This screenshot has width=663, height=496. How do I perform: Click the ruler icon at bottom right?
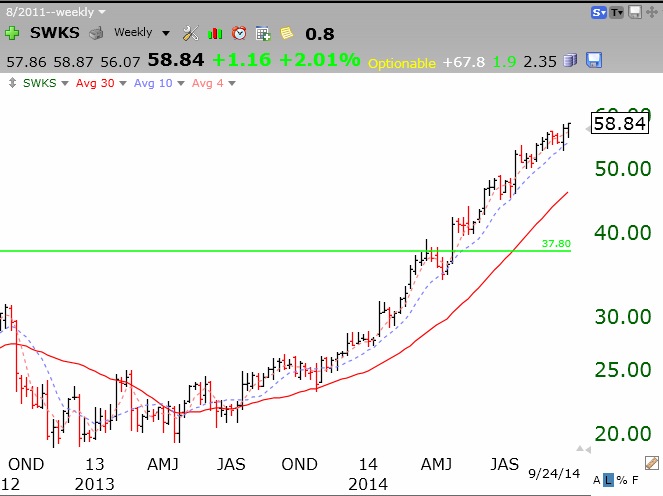coord(651,462)
